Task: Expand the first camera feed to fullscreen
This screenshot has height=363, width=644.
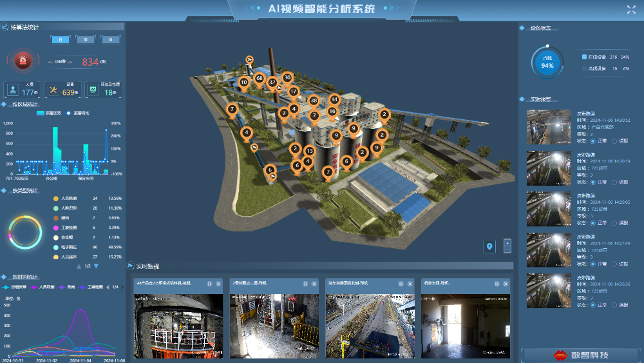Action: [209, 284]
